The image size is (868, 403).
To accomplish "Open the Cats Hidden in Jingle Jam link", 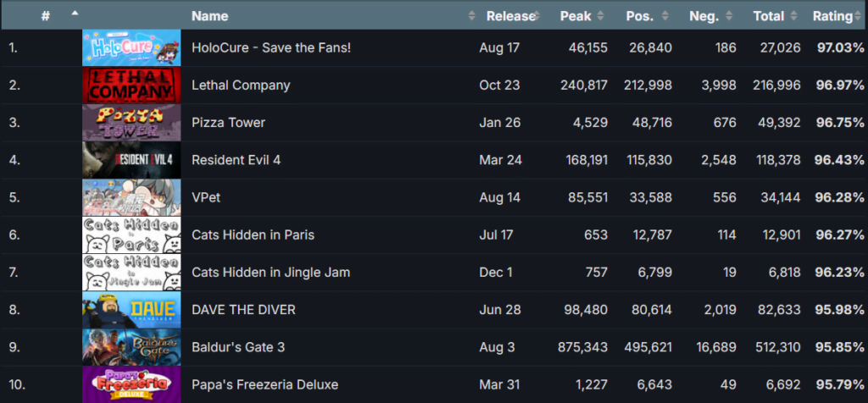I will 270,272.
